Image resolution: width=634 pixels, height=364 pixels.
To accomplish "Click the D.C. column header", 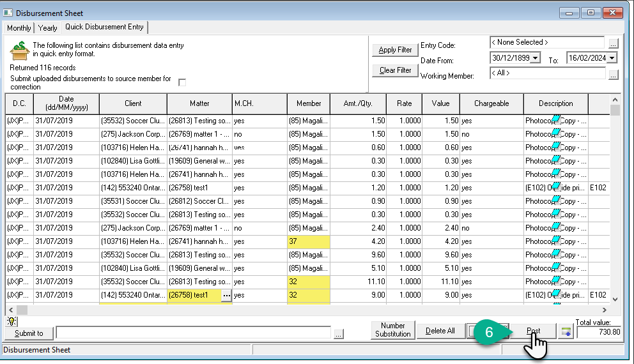I will click(19, 103).
